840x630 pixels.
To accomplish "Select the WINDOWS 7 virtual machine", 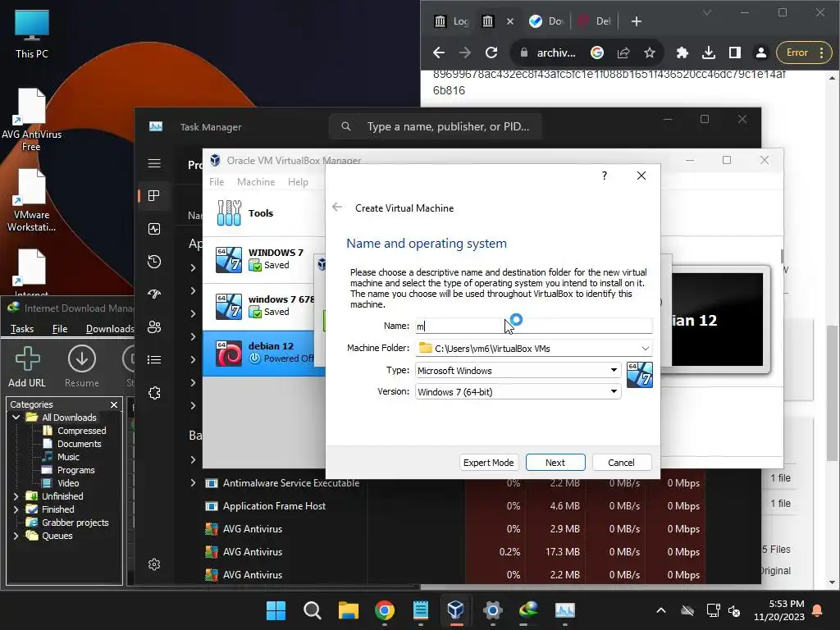I will pyautogui.click(x=263, y=259).
